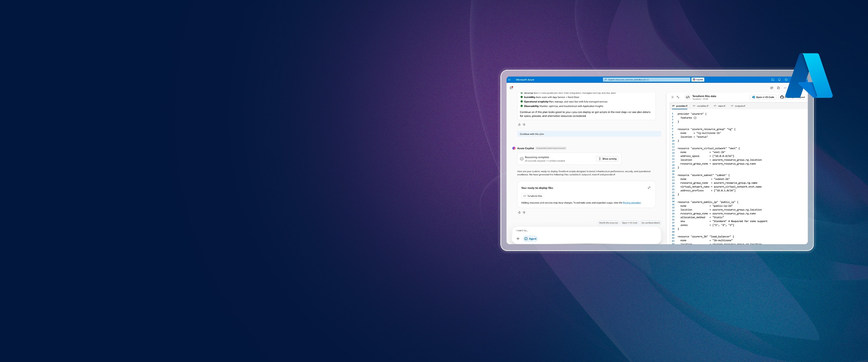Thumbs up the Terraform files response
The width and height of the screenshot is (868, 362).
519,213
